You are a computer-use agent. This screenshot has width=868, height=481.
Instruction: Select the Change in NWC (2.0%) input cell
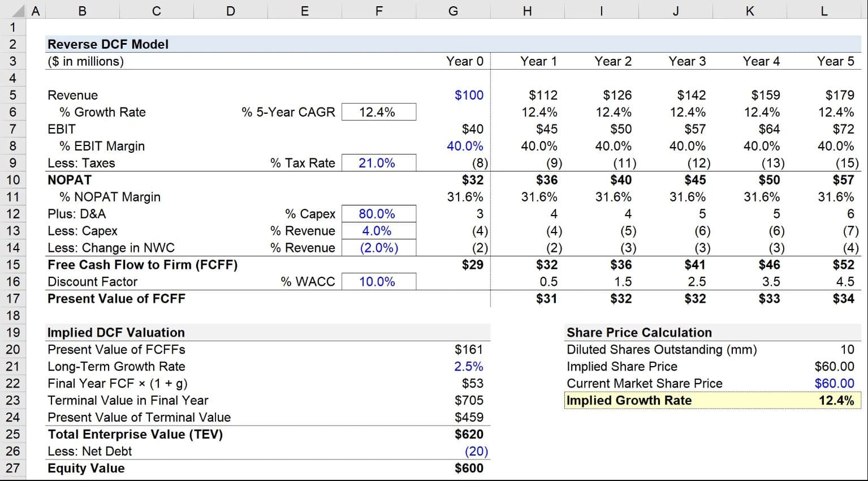(x=378, y=248)
